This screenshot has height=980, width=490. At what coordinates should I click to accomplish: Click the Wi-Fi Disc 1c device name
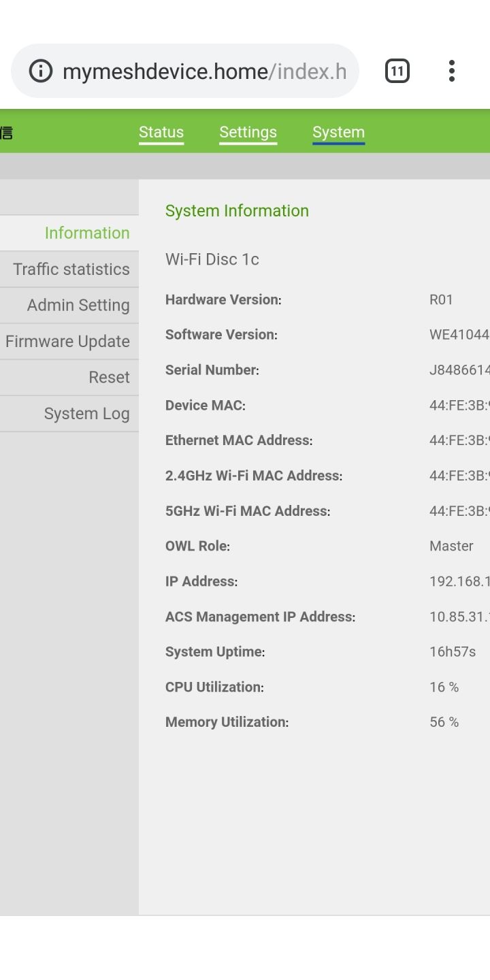coord(212,259)
